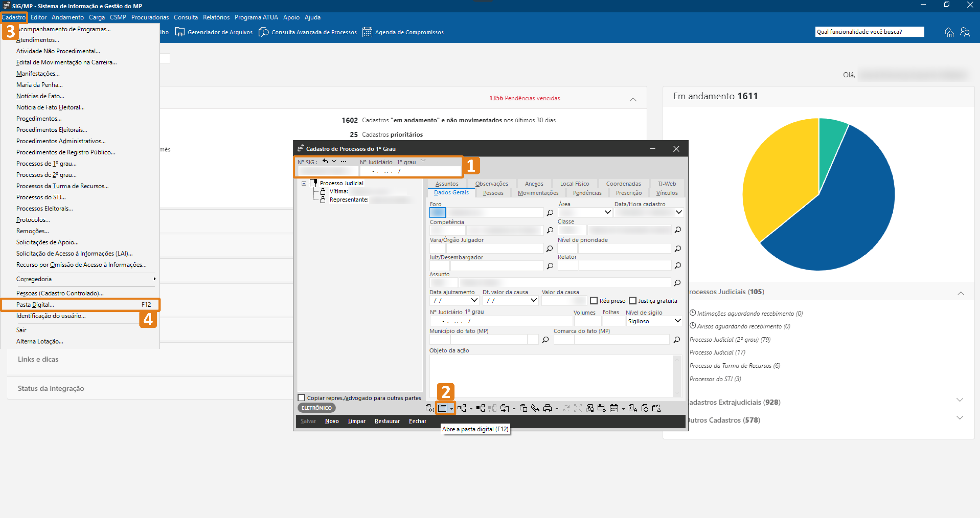Expand the Área dropdown

608,212
